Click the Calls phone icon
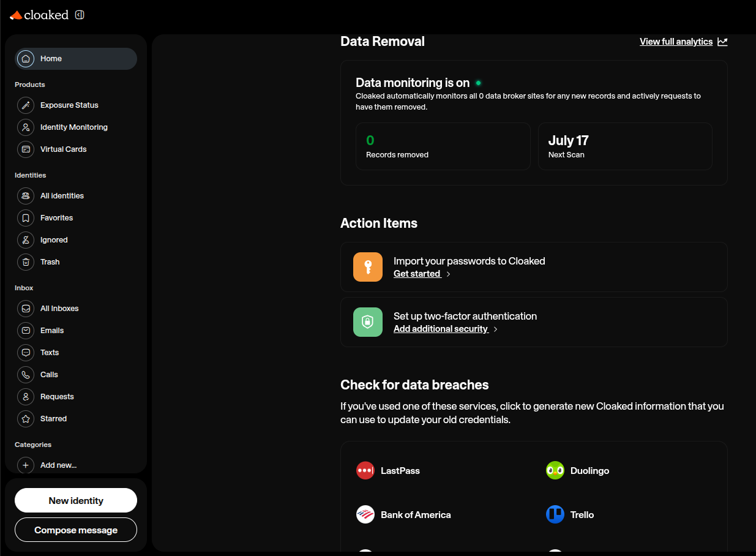Screen dimensions: 756x556 [26, 375]
